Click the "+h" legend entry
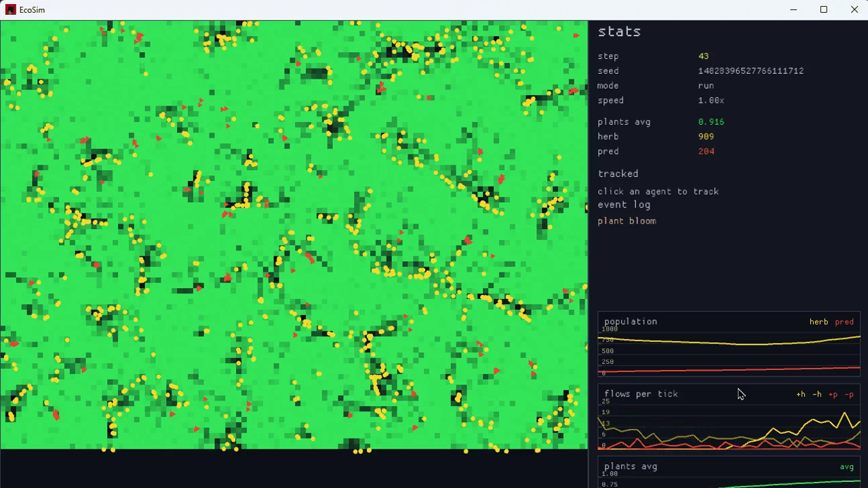 pos(801,394)
